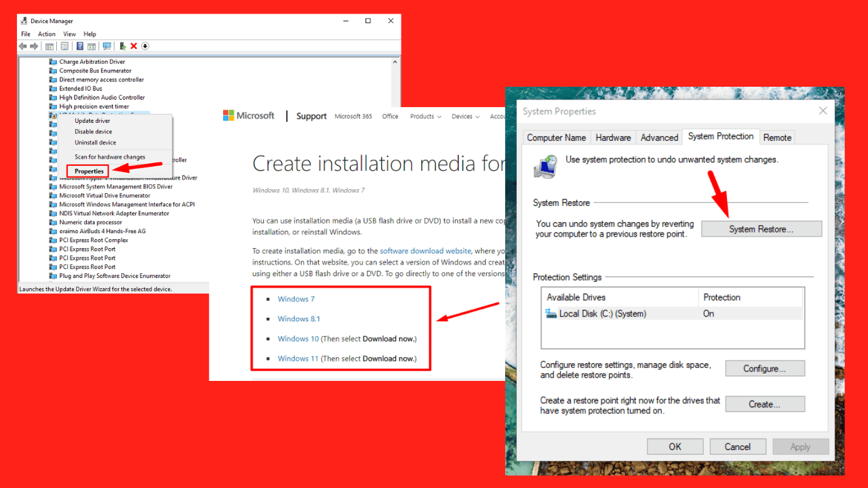Viewport: 868px width, 488px height.
Task: Open the Windows 11 download link
Action: (298, 359)
